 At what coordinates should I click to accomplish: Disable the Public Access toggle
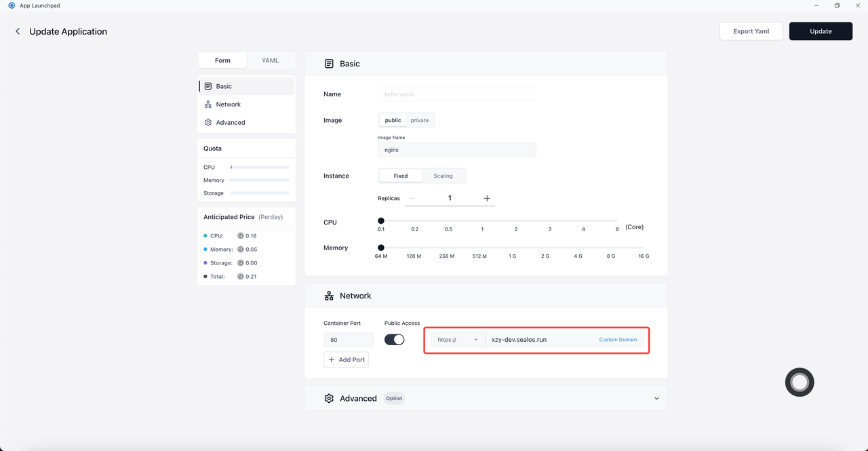point(394,339)
